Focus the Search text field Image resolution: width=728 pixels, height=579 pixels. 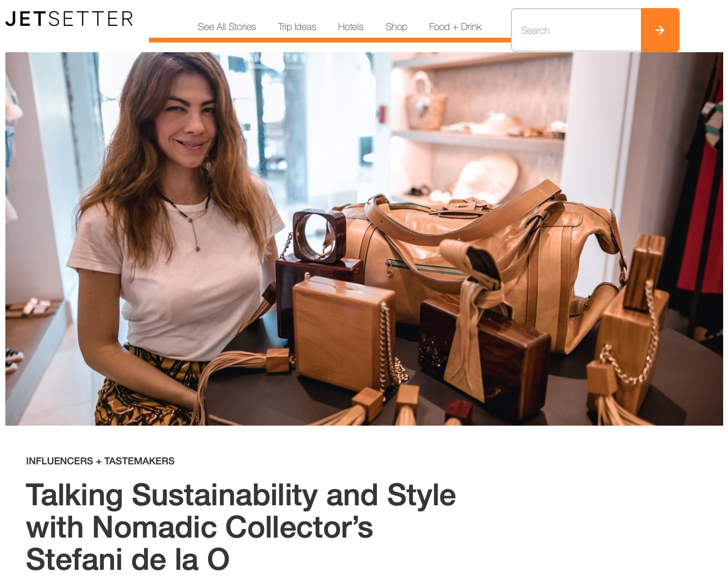[576, 30]
